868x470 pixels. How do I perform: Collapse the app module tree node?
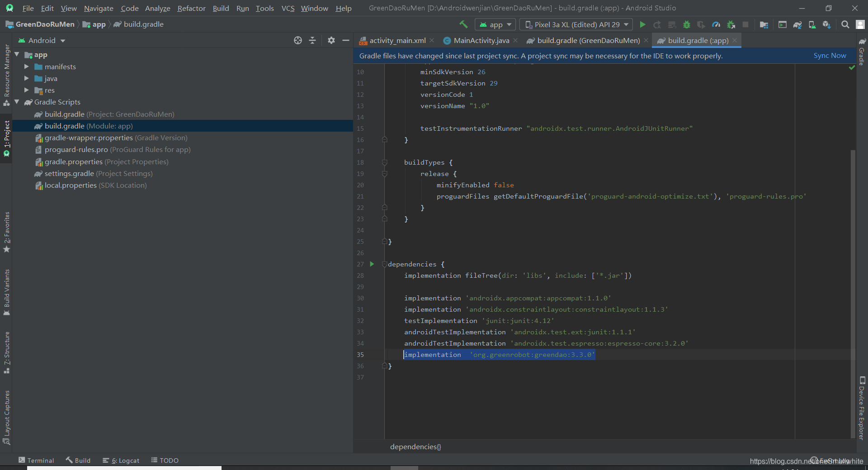click(x=17, y=54)
